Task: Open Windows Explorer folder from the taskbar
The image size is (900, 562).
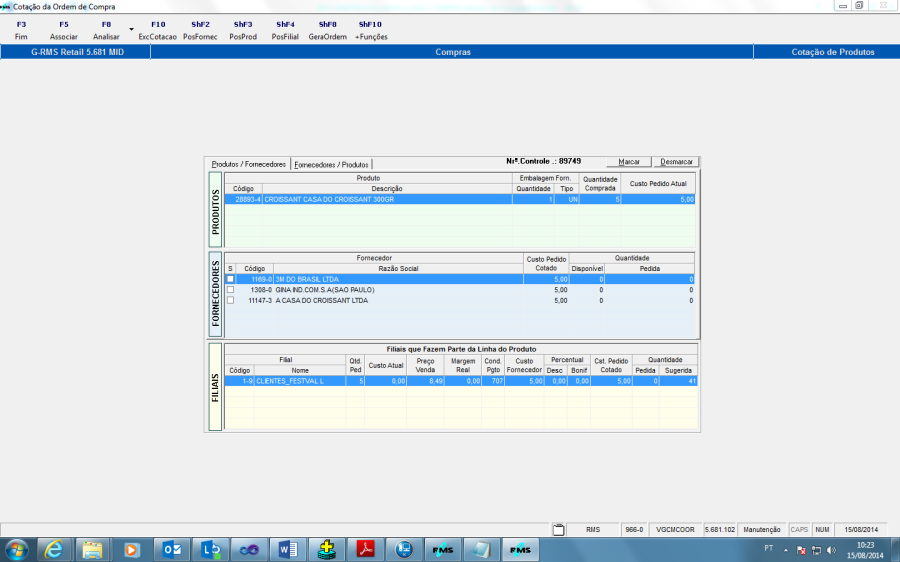Action: (x=92, y=550)
